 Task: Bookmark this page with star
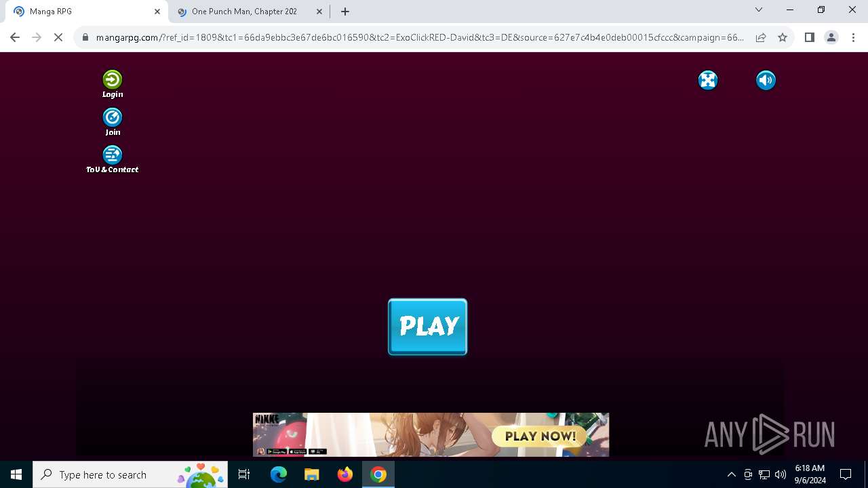[783, 37]
